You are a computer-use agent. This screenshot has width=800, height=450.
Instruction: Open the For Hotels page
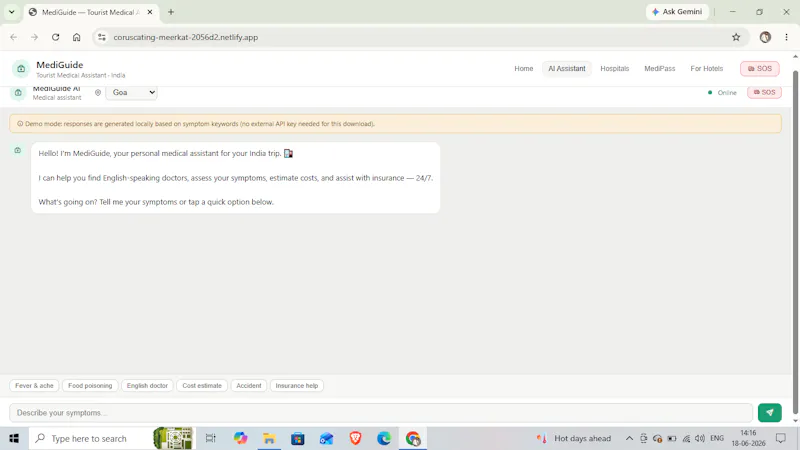pos(706,68)
